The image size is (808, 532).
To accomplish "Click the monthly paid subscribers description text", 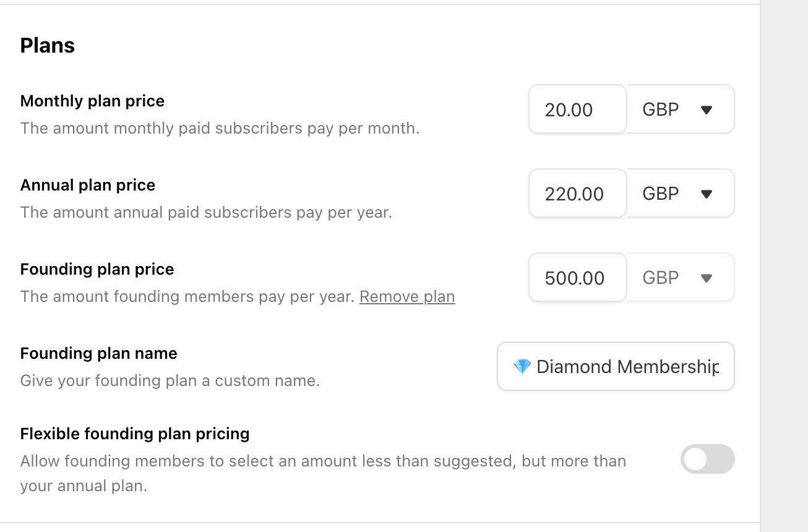I will tap(220, 129).
